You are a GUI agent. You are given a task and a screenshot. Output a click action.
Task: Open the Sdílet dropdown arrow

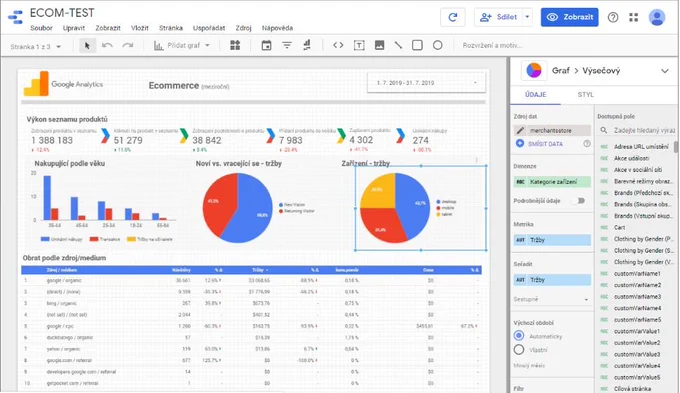[x=527, y=17]
